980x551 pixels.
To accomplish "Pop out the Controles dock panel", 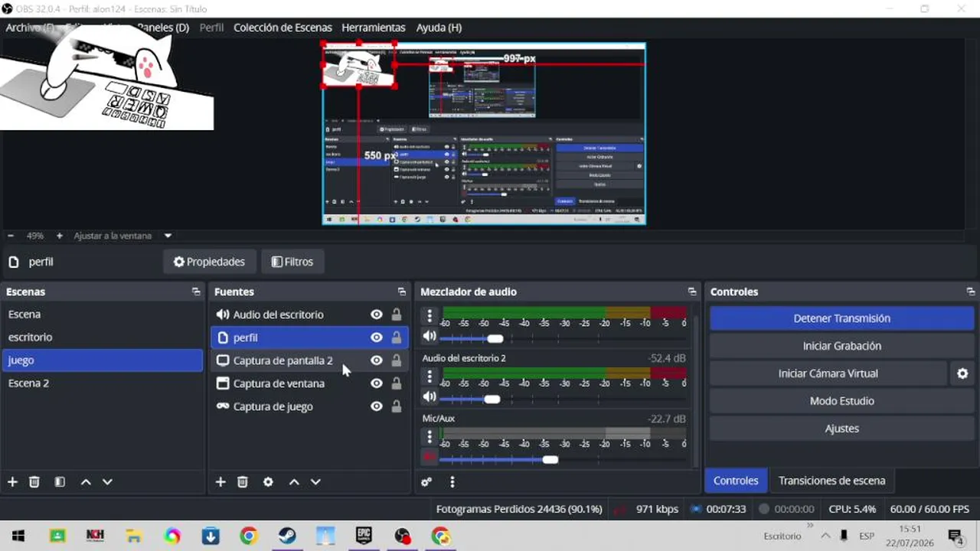I will point(971,292).
